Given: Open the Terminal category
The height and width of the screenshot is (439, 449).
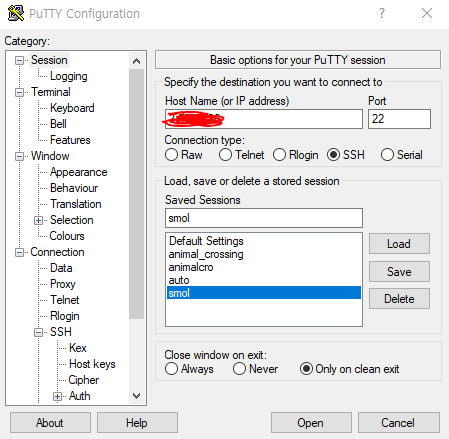Looking at the screenshot, I should (51, 92).
